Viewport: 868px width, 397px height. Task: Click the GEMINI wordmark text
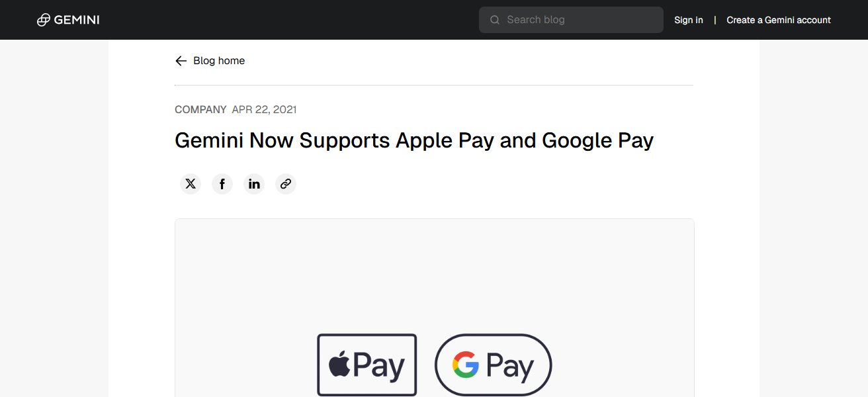(x=77, y=19)
